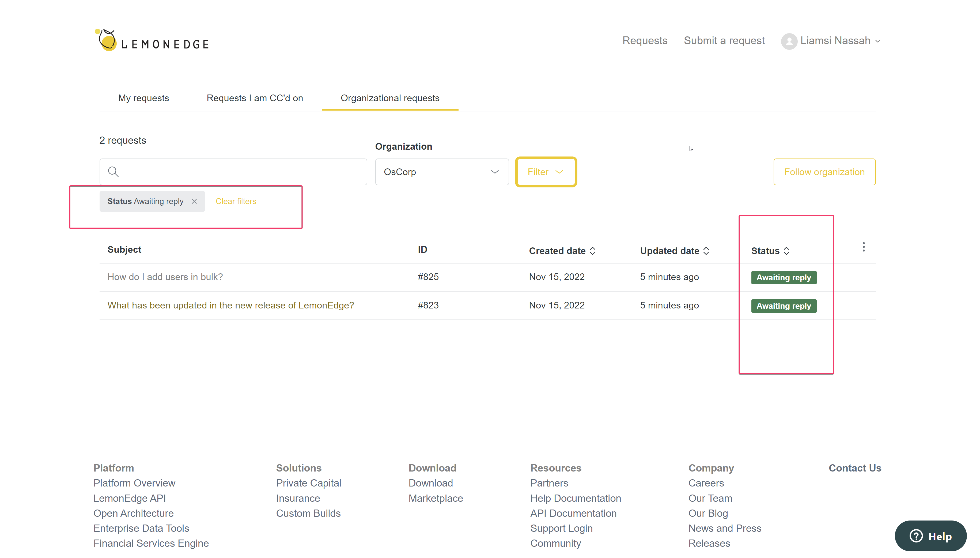Viewport: 980px width, 558px height.
Task: Open the OsCorp organization dropdown
Action: 442,172
